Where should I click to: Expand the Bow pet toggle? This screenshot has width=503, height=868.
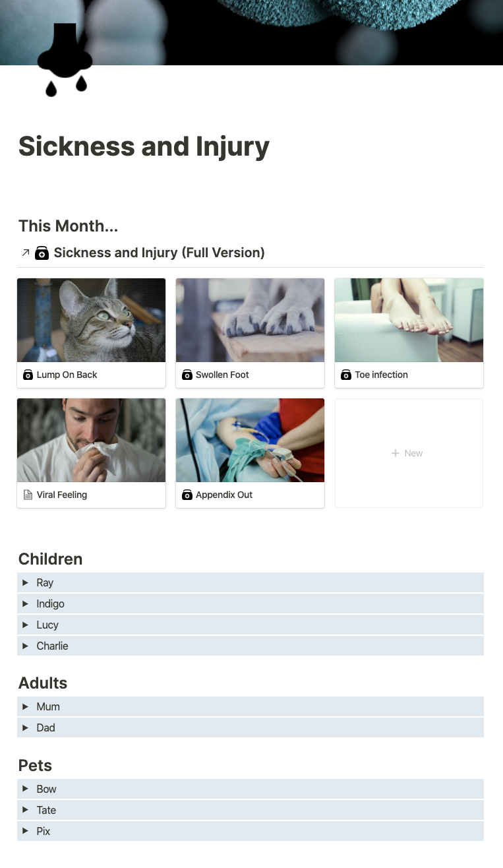click(x=25, y=789)
